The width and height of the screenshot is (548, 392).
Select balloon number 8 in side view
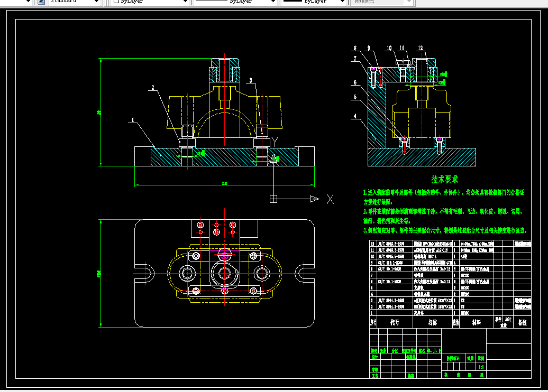355,48
